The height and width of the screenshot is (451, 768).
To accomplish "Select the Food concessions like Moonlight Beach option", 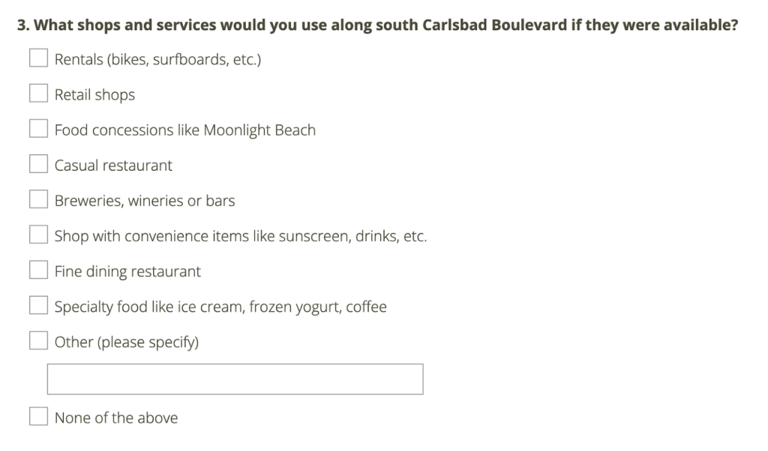I will (x=38, y=128).
